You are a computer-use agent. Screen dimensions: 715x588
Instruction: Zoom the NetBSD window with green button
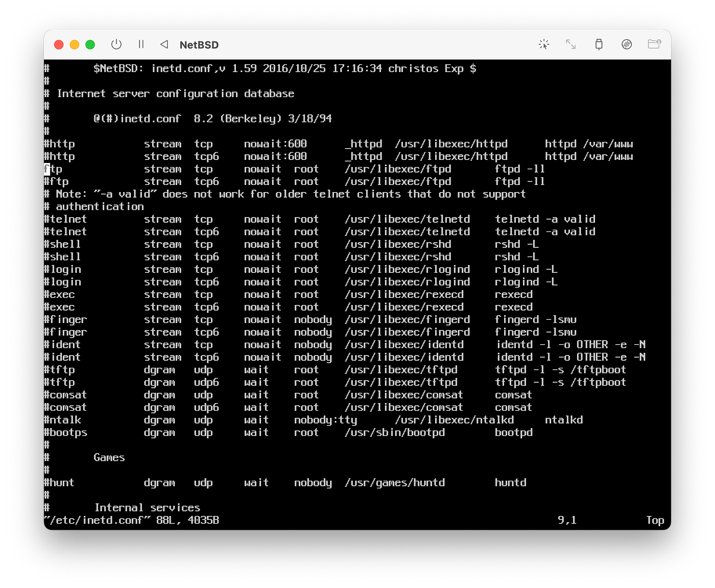[90, 44]
